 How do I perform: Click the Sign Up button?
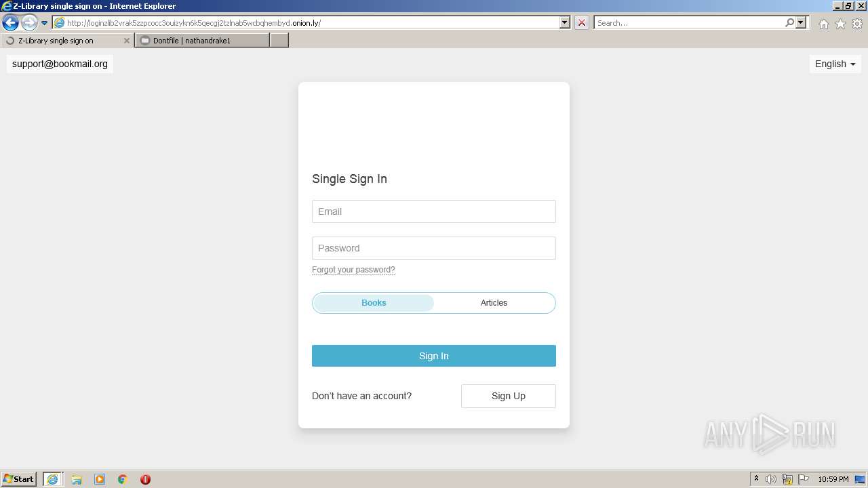point(509,396)
